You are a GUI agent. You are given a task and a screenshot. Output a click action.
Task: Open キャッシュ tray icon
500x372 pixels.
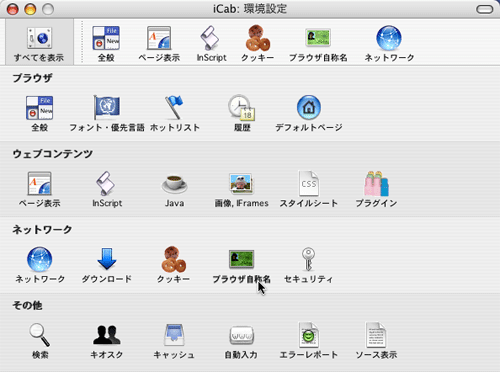click(174, 335)
